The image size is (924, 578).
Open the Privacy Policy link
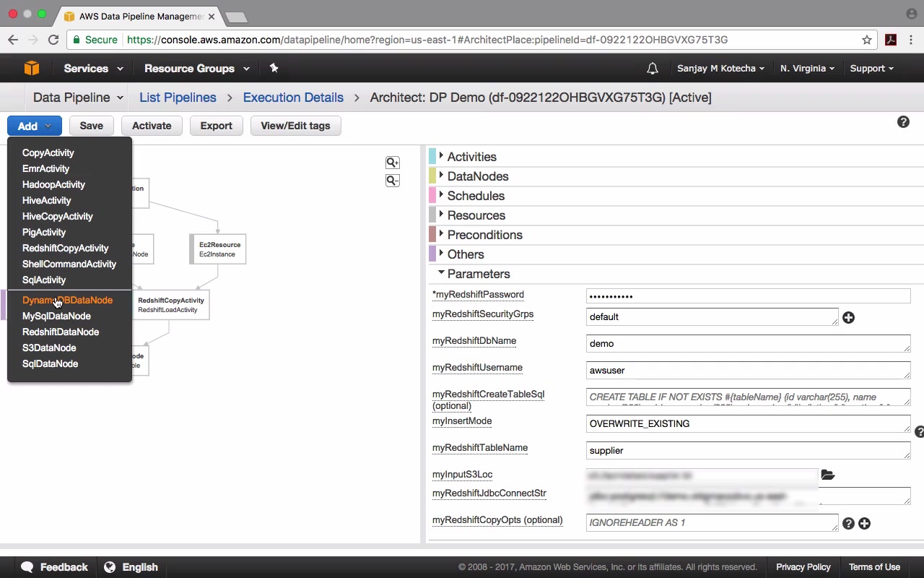point(803,567)
